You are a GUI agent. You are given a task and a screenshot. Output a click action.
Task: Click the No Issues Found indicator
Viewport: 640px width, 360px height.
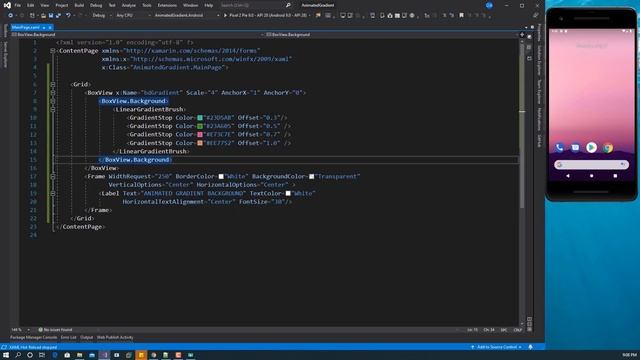tap(56, 330)
